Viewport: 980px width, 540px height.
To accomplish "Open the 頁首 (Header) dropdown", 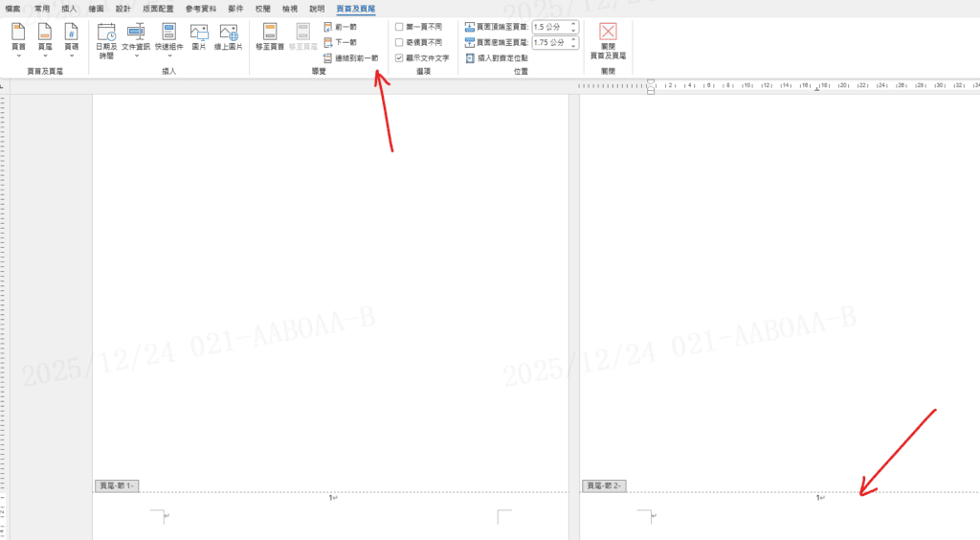I will [18, 38].
